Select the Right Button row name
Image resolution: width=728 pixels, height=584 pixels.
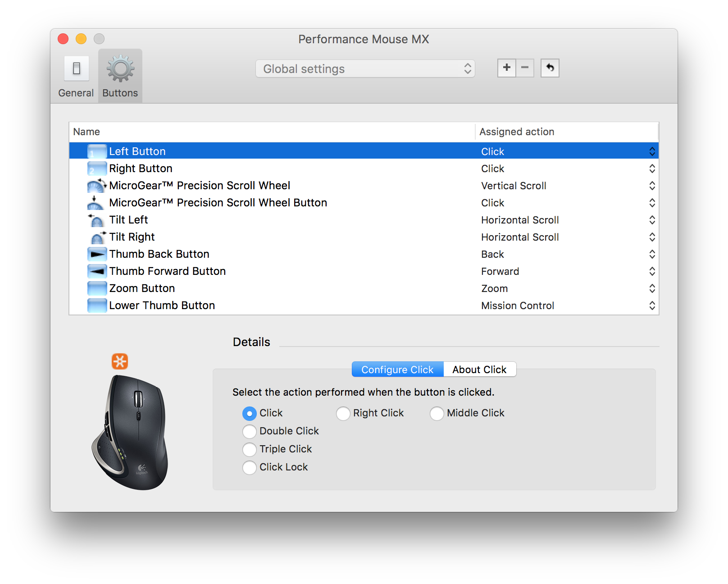coord(141,169)
